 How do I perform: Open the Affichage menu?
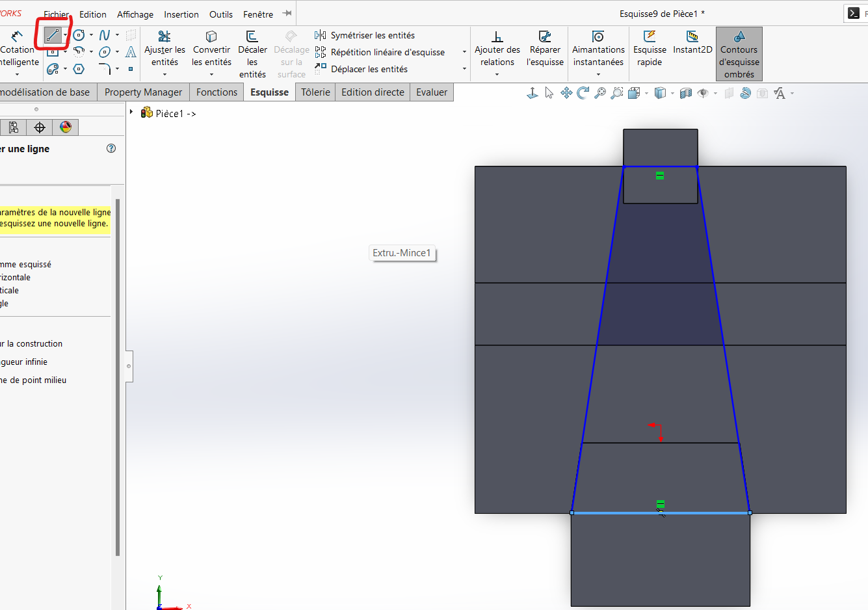(x=135, y=14)
